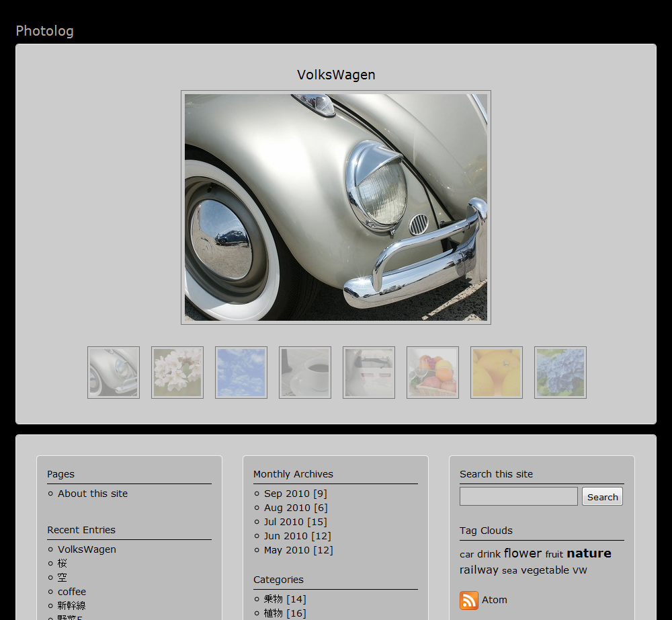Image resolution: width=672 pixels, height=620 pixels.
Task: Select the car tag
Action: pyautogui.click(x=467, y=554)
